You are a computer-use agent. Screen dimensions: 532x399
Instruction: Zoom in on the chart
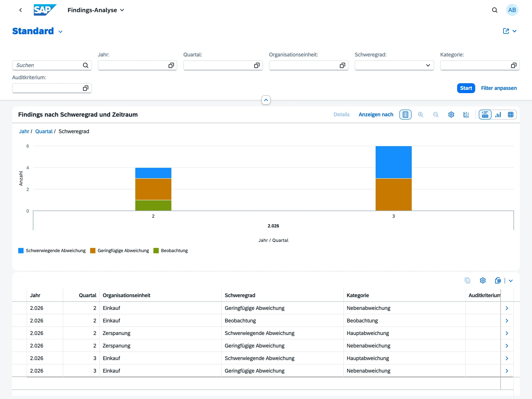pyautogui.click(x=420, y=115)
